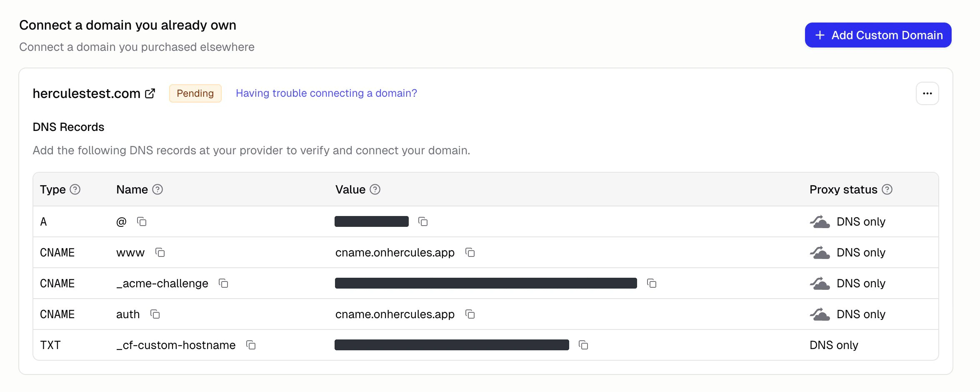Toggle proxy status cloud for the A record
Screen dimensions: 980x392
[820, 221]
